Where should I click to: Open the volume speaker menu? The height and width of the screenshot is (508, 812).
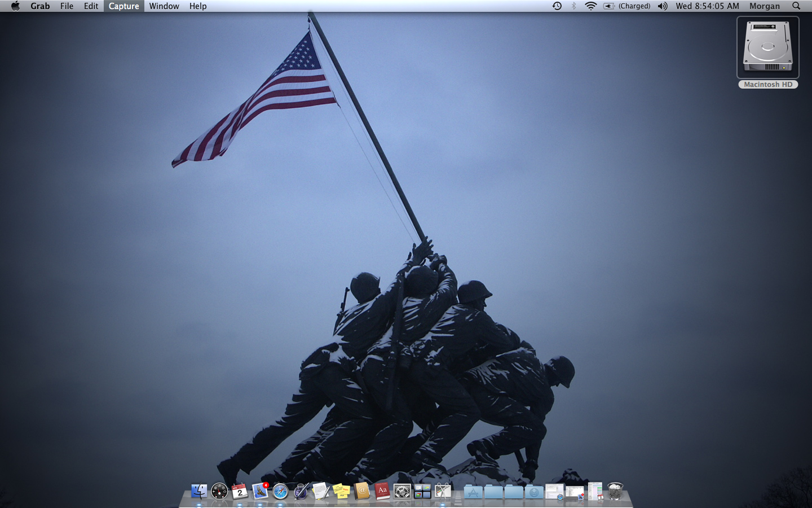(663, 6)
